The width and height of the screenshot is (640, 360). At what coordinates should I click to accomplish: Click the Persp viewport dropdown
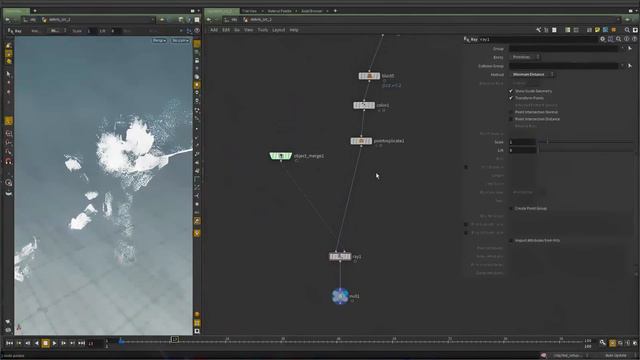(x=160, y=40)
